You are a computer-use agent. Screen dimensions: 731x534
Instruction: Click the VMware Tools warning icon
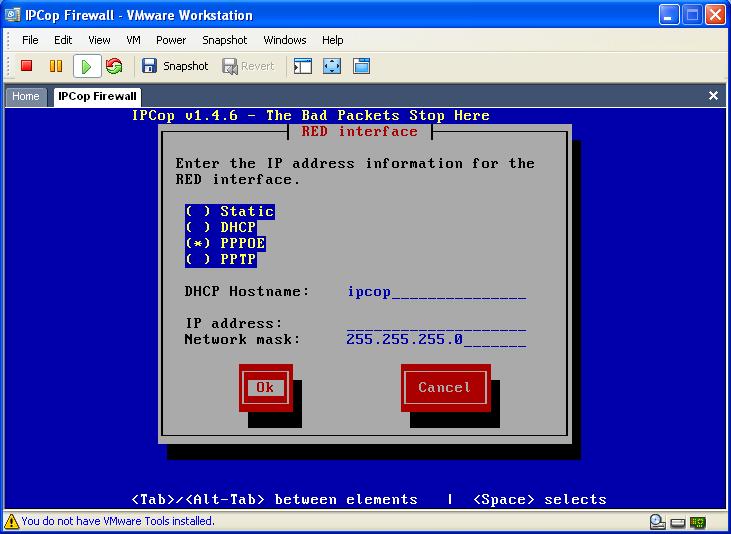(12, 521)
